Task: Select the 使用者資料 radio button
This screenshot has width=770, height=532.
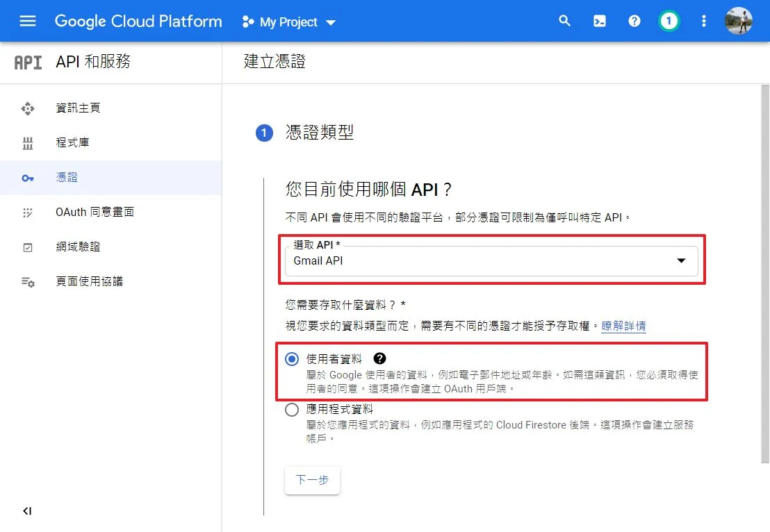Action: (x=292, y=359)
